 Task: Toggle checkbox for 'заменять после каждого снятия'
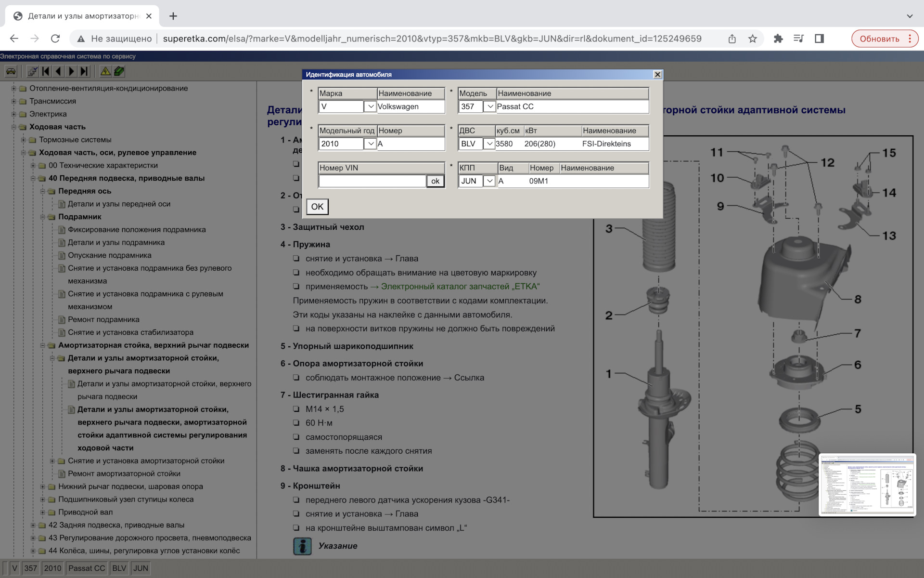(296, 451)
